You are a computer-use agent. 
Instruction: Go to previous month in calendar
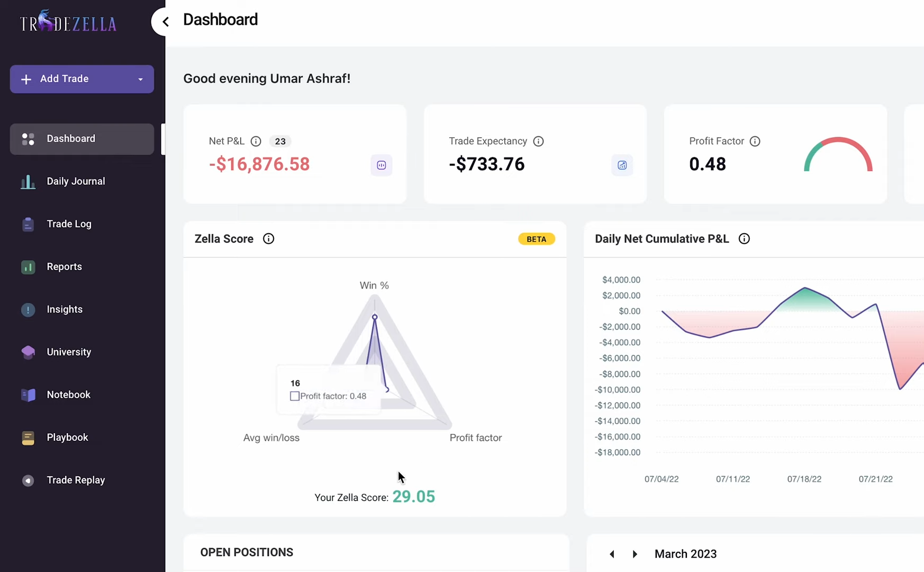(x=612, y=554)
